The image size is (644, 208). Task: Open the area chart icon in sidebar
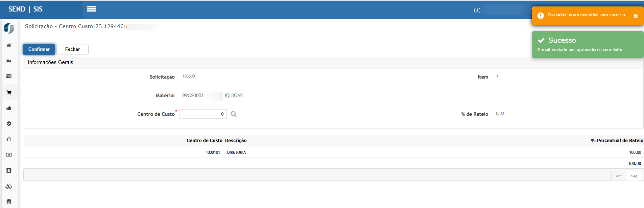(x=9, y=61)
